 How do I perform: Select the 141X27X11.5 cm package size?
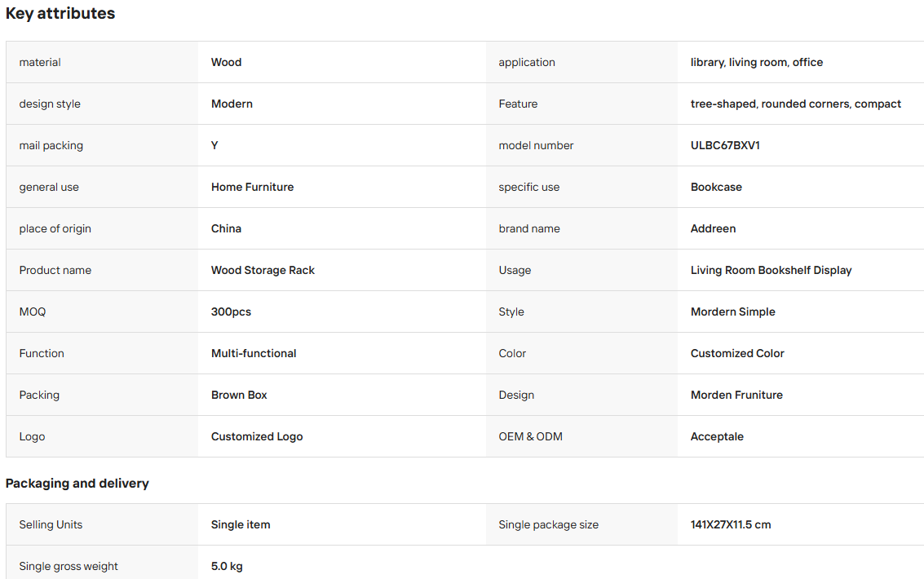pos(731,525)
